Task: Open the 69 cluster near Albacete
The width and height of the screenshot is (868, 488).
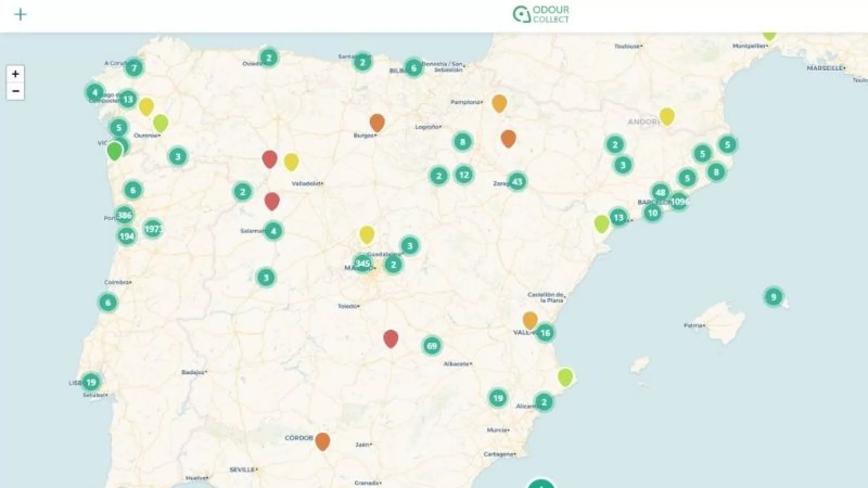Action: 432,346
